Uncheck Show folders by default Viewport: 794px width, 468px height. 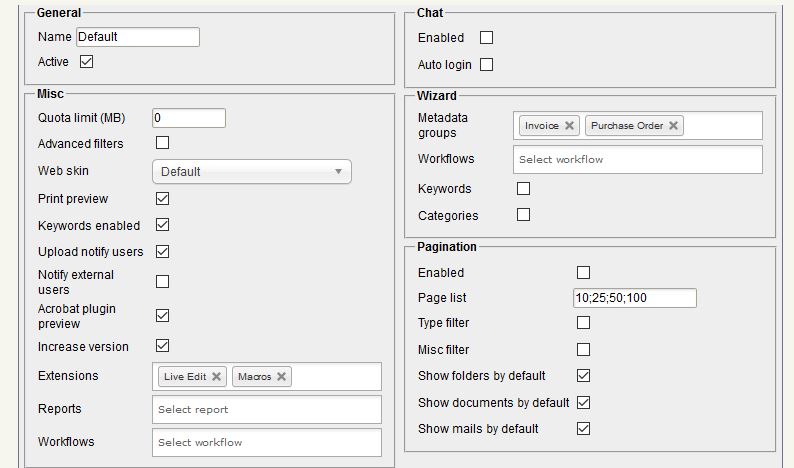(584, 376)
